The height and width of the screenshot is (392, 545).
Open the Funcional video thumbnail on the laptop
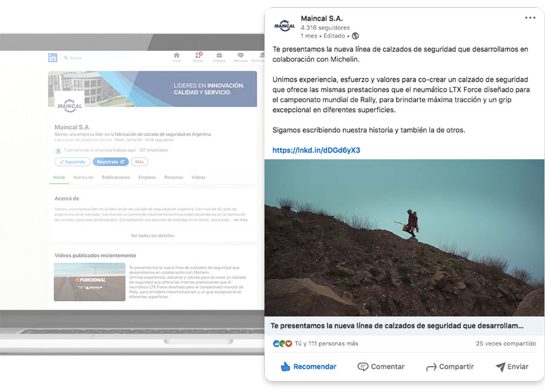tap(90, 282)
